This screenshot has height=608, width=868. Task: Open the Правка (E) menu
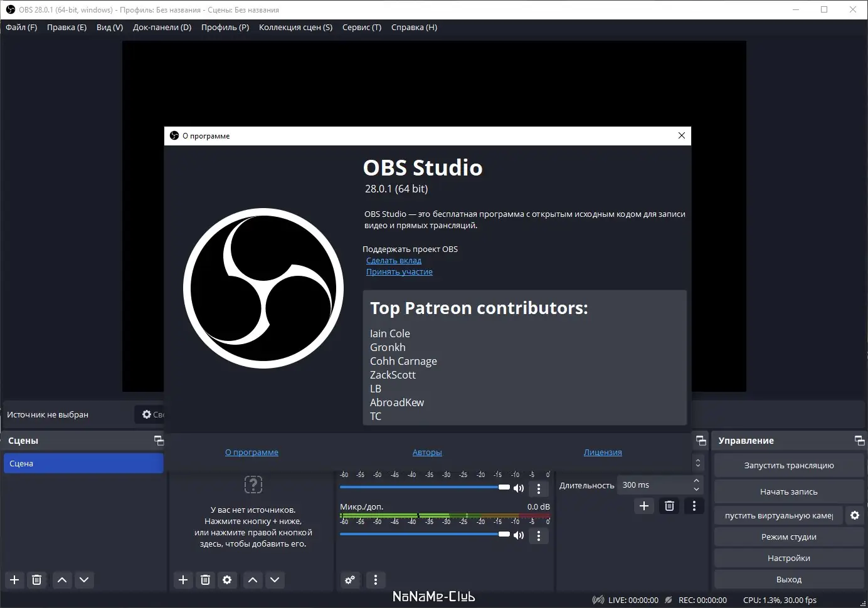tap(67, 28)
